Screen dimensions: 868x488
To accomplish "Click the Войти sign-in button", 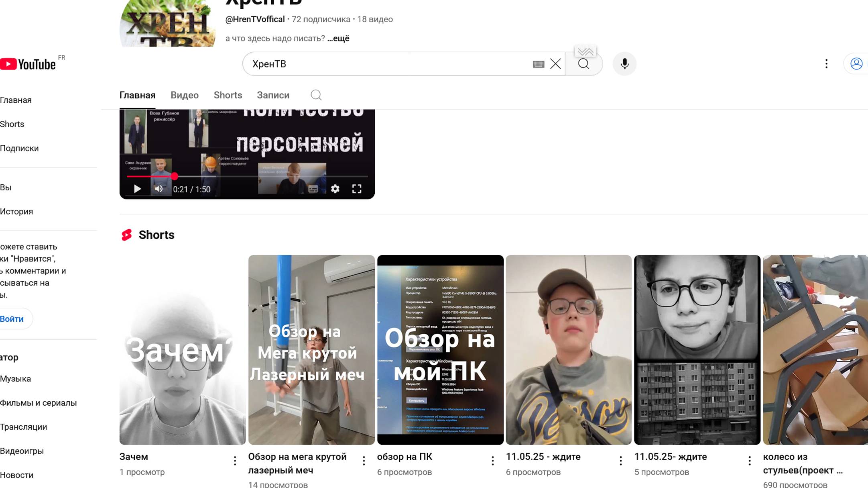I will (12, 319).
